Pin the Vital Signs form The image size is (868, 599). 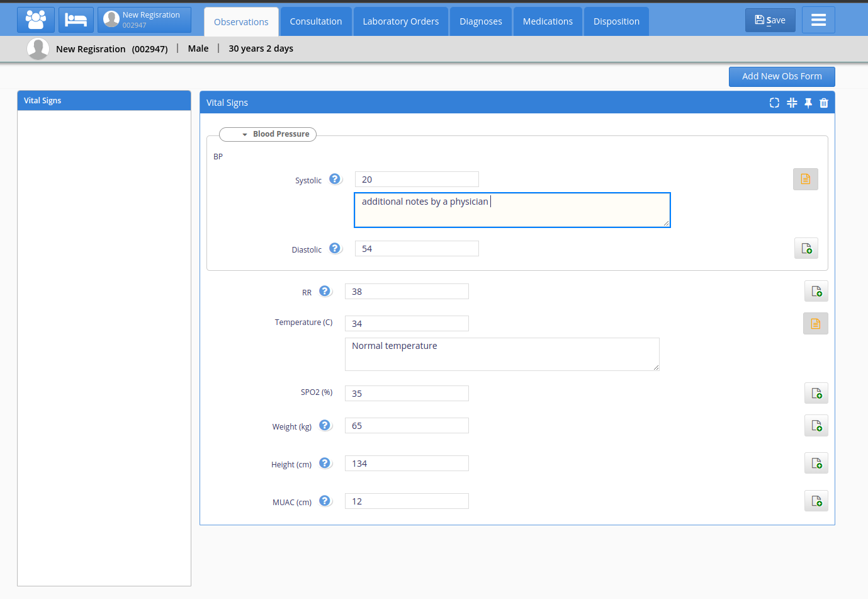pos(808,103)
